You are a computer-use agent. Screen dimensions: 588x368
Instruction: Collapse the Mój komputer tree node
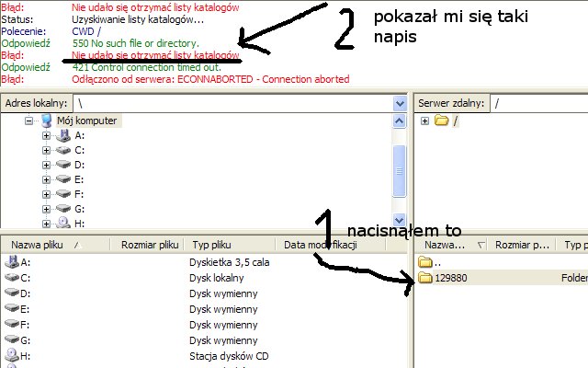pyautogui.click(x=28, y=121)
